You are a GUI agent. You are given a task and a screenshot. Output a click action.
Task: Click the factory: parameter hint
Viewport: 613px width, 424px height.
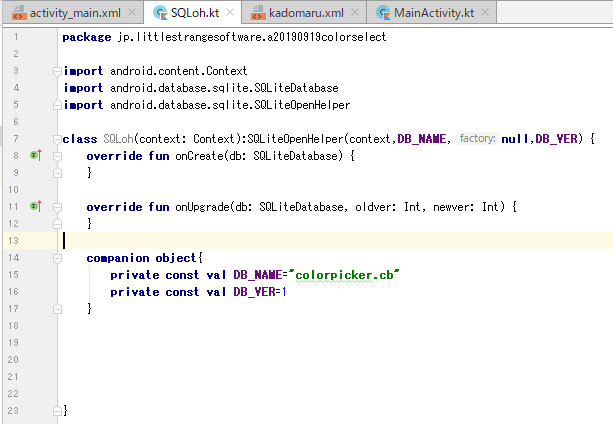coord(477,138)
